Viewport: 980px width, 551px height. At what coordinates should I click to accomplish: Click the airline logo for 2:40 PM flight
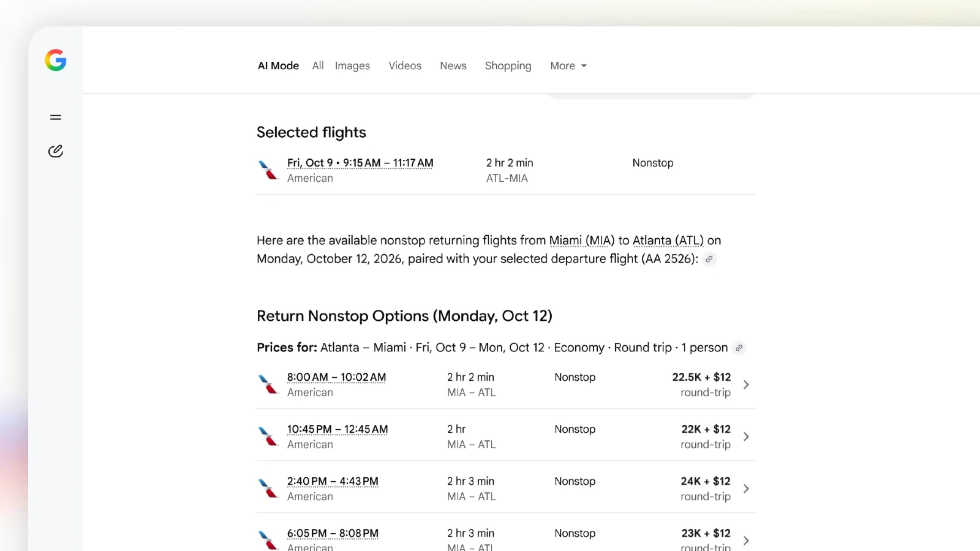click(268, 488)
